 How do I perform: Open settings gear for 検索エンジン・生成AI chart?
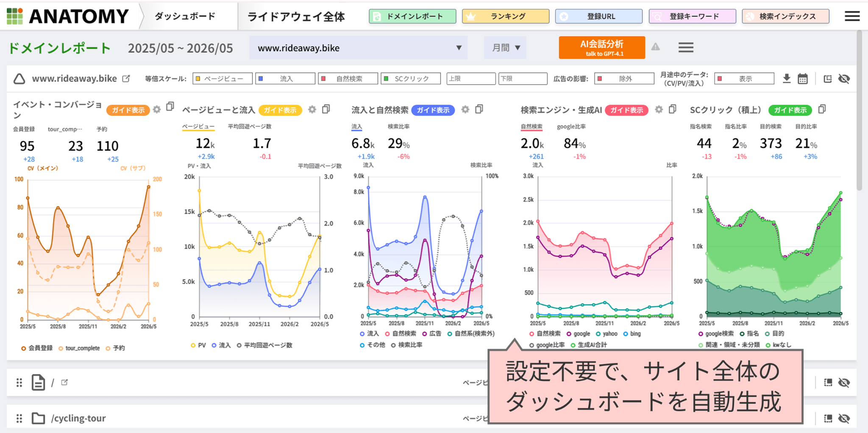tap(659, 109)
